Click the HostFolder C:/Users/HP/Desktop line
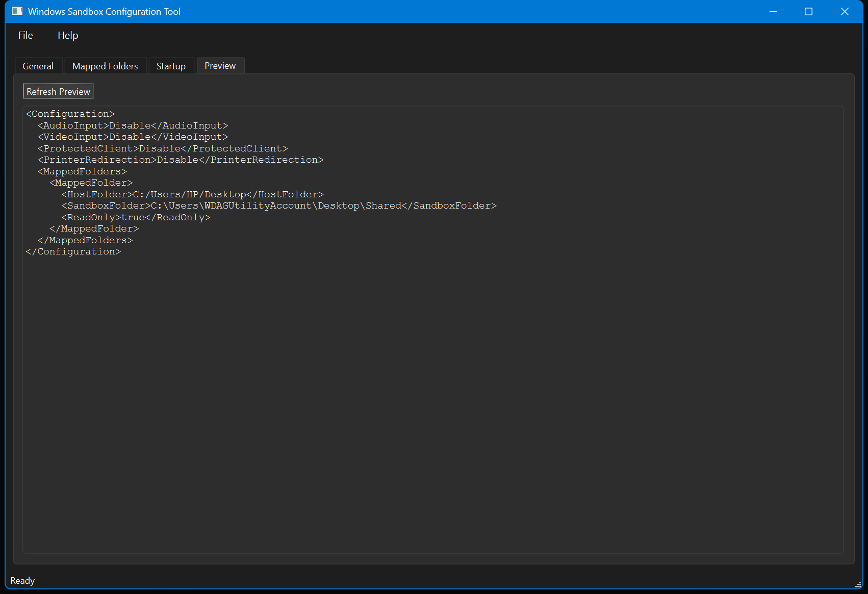Viewport: 868px width, 594px height. pos(193,194)
